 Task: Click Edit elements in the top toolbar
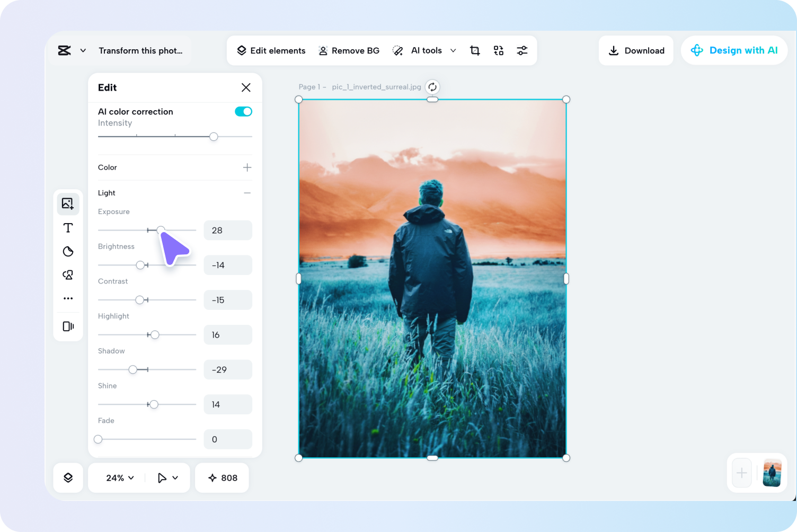point(271,50)
